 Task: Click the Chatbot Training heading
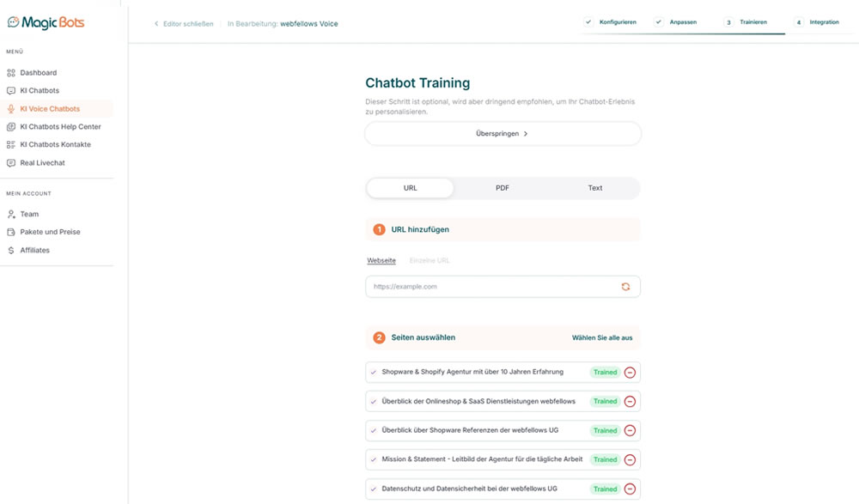417,82
